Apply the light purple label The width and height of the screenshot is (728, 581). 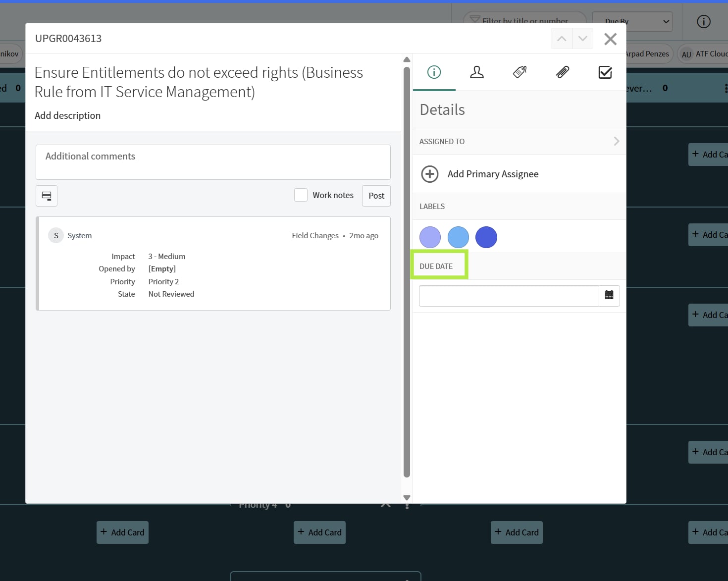point(430,237)
